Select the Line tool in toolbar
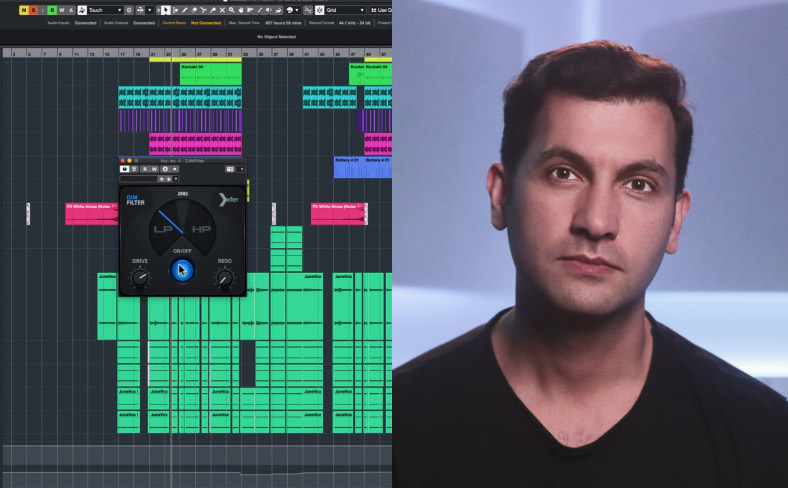This screenshot has height=488, width=788. coord(260,10)
